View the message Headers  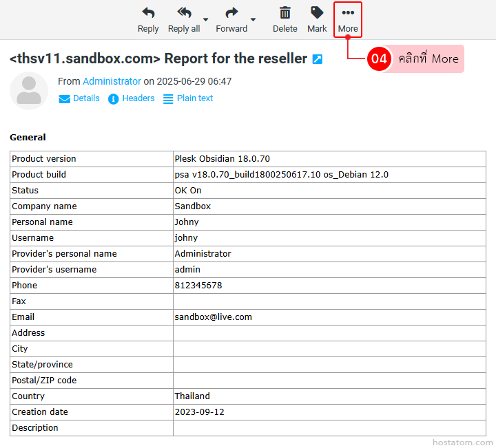pyautogui.click(x=138, y=98)
